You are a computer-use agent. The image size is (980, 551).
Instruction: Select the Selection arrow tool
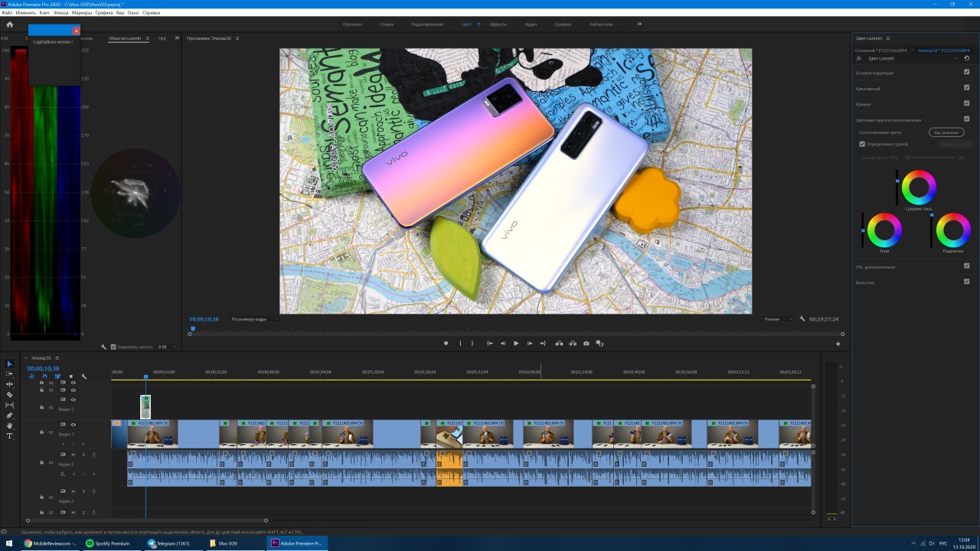tap(10, 364)
